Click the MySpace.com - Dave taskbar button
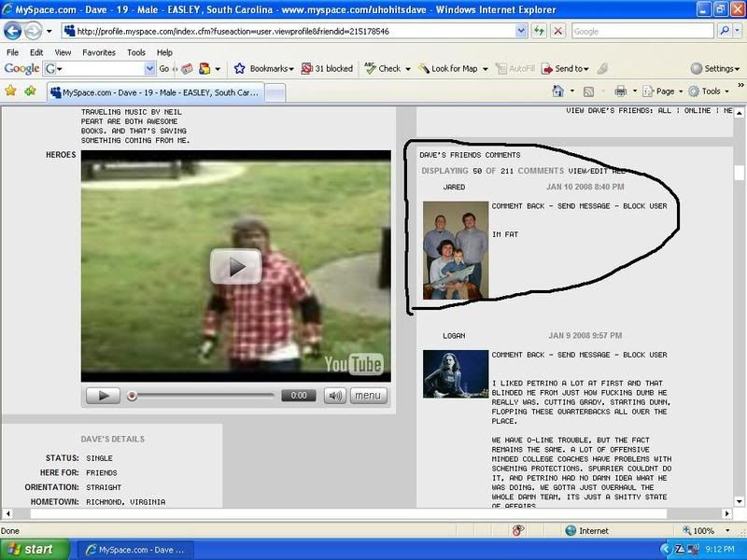Viewport: 747px width, 560px height. click(134, 550)
